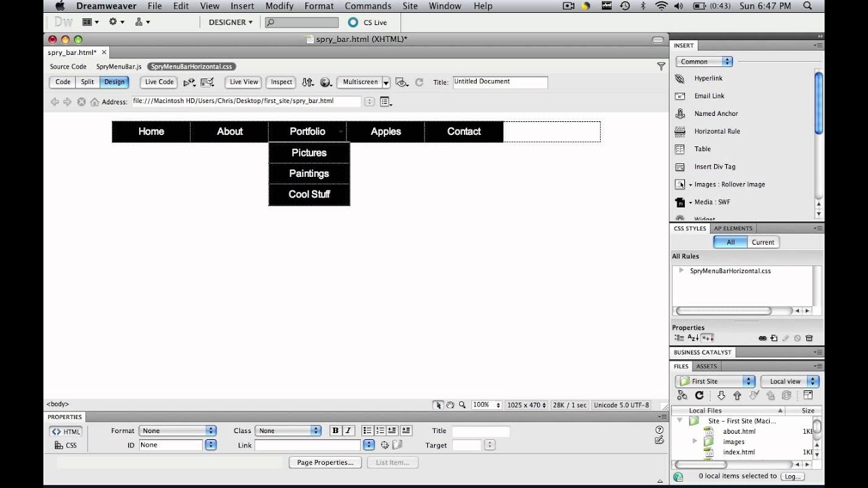
Task: Switch to Split view
Action: coord(87,82)
